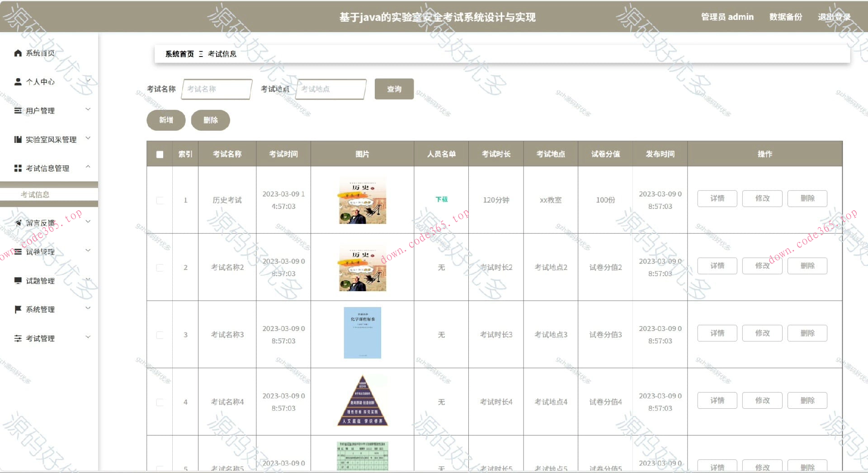This screenshot has height=473, width=868.
Task: Expand the 用户管理 chevron
Action: pos(88,109)
